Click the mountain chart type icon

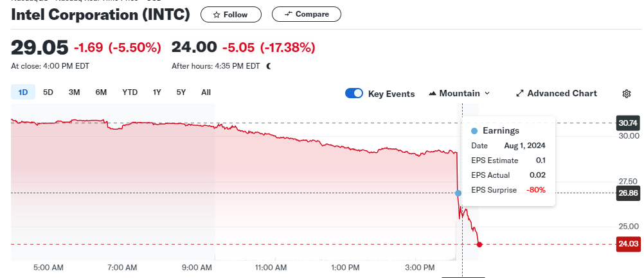click(432, 94)
